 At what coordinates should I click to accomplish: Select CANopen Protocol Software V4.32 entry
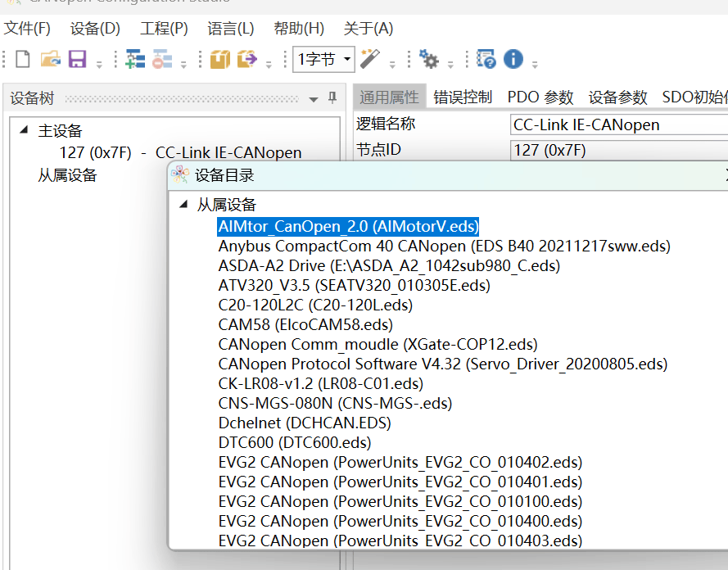[x=443, y=364]
